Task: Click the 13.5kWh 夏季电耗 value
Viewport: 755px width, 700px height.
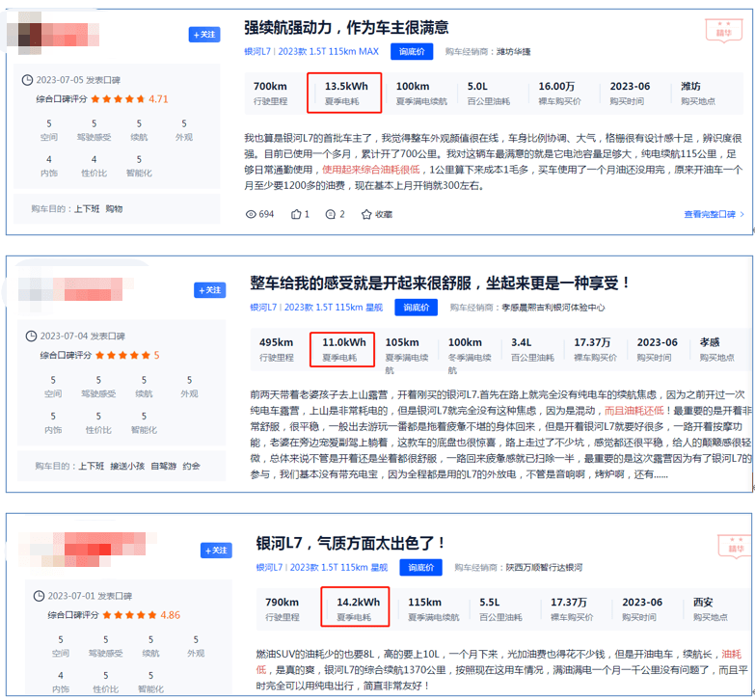Action: click(x=346, y=87)
